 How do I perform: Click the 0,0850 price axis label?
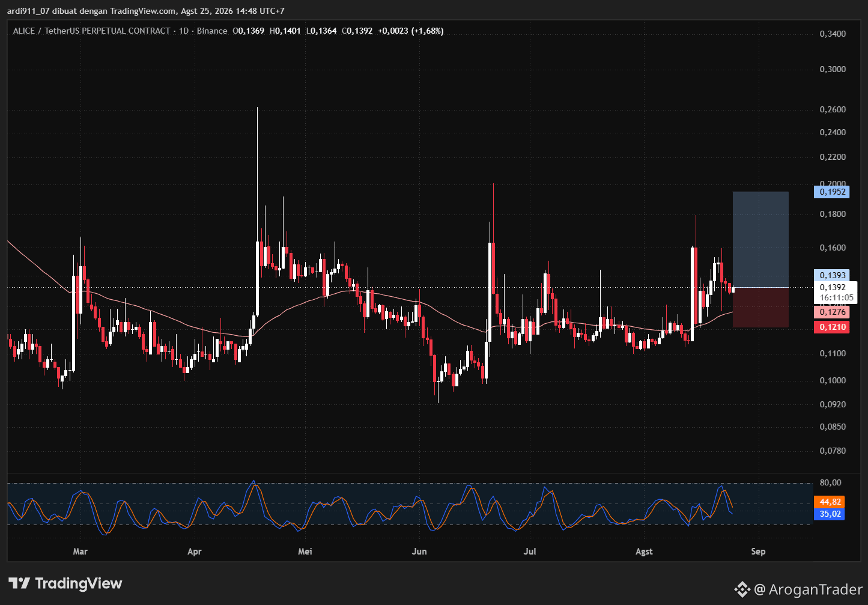tap(833, 427)
